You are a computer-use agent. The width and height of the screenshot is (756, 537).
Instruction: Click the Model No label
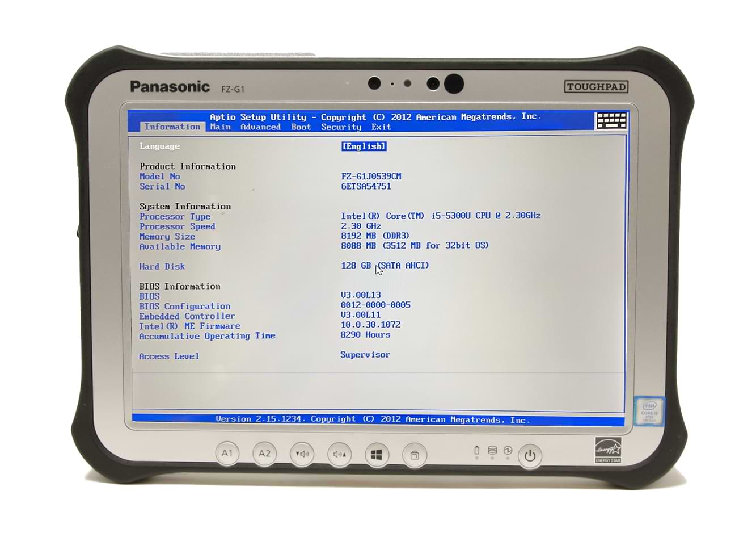(160, 177)
